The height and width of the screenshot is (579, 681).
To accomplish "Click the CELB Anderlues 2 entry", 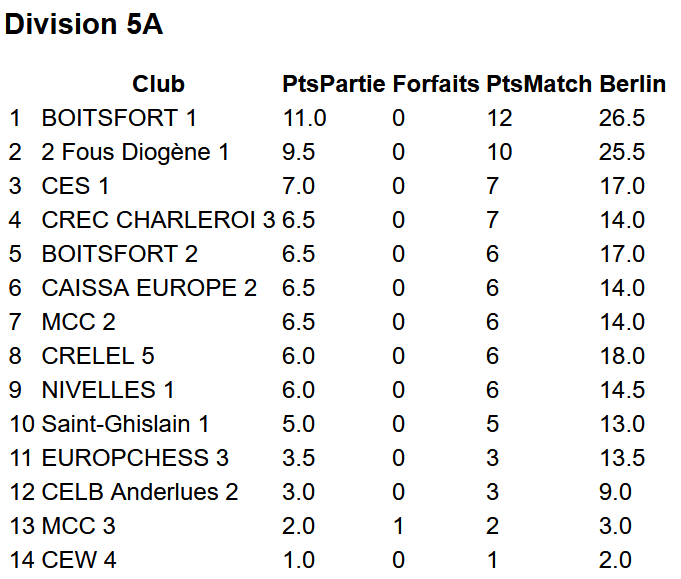I will pos(140,492).
